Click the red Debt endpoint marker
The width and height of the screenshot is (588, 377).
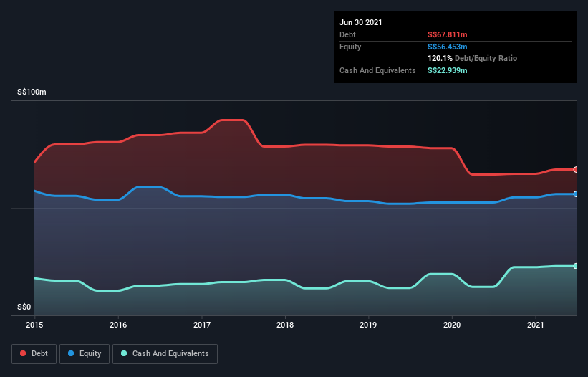click(576, 170)
